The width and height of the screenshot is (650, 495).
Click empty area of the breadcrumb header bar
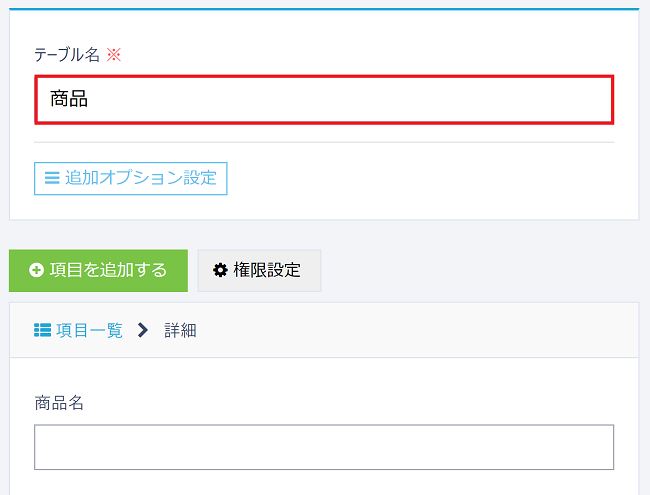tap(420, 330)
